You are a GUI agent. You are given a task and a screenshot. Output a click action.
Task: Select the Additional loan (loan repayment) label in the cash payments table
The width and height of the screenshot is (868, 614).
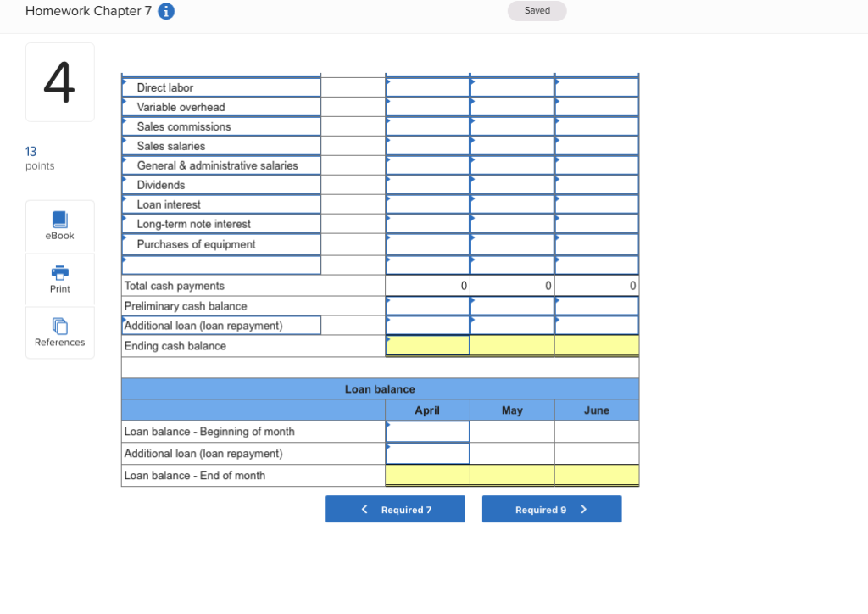point(221,325)
